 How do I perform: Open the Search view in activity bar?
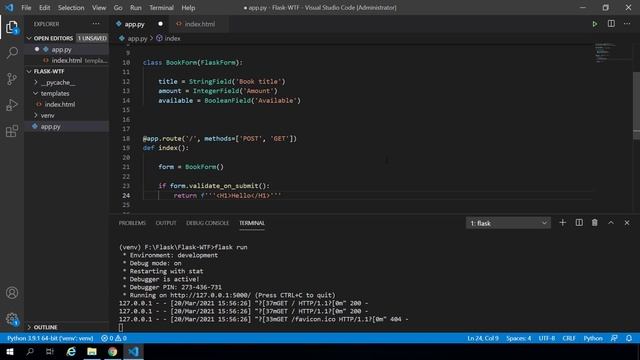click(x=12, y=53)
